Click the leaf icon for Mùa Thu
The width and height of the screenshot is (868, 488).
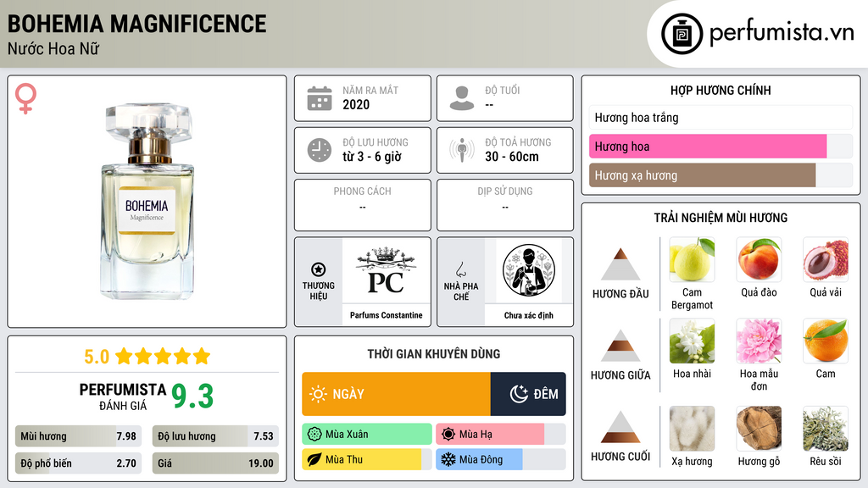pos(314,460)
